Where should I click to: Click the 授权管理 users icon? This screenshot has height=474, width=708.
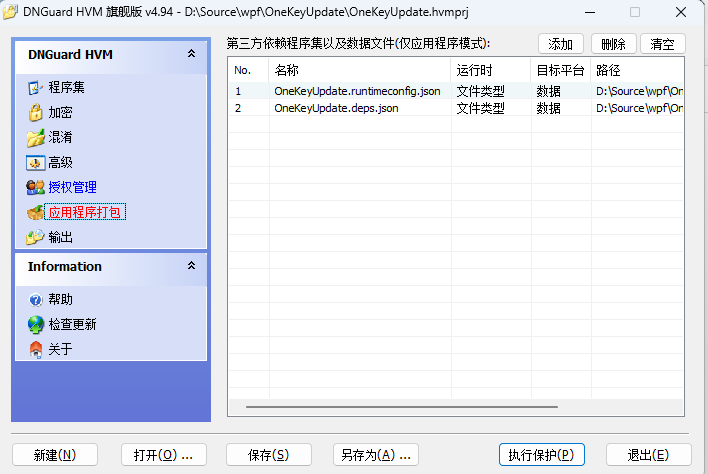pos(35,187)
